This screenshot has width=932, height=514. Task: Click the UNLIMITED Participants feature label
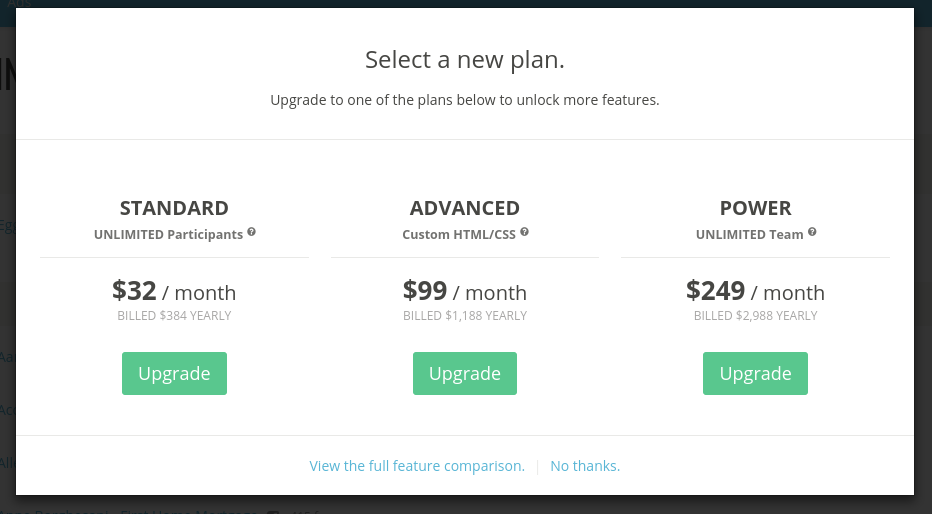click(168, 235)
